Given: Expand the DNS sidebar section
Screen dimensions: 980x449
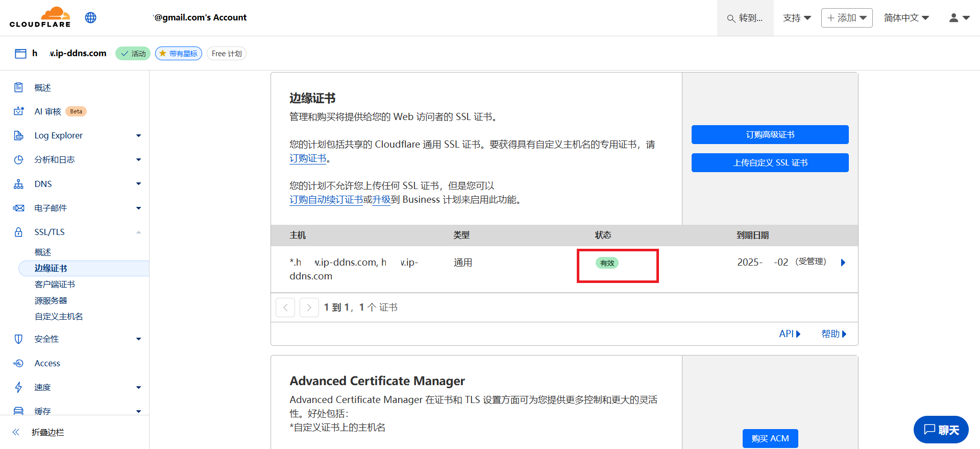Looking at the screenshot, I should pyautogui.click(x=138, y=184).
